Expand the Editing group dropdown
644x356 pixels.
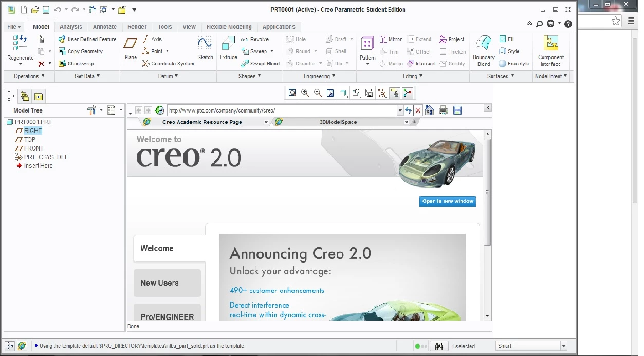click(413, 76)
